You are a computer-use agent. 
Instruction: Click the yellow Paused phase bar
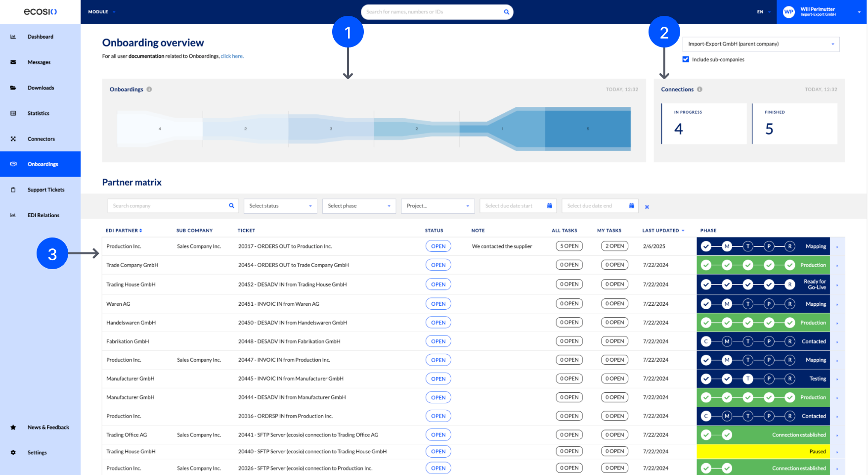(x=763, y=452)
